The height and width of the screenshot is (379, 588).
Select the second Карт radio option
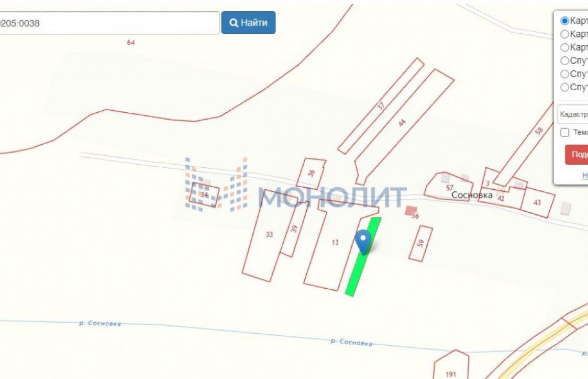(564, 34)
